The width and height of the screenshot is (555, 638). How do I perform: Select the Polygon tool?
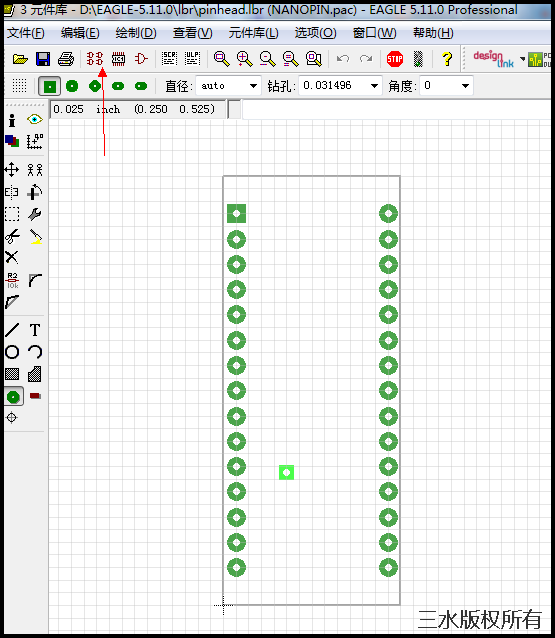coord(35,374)
